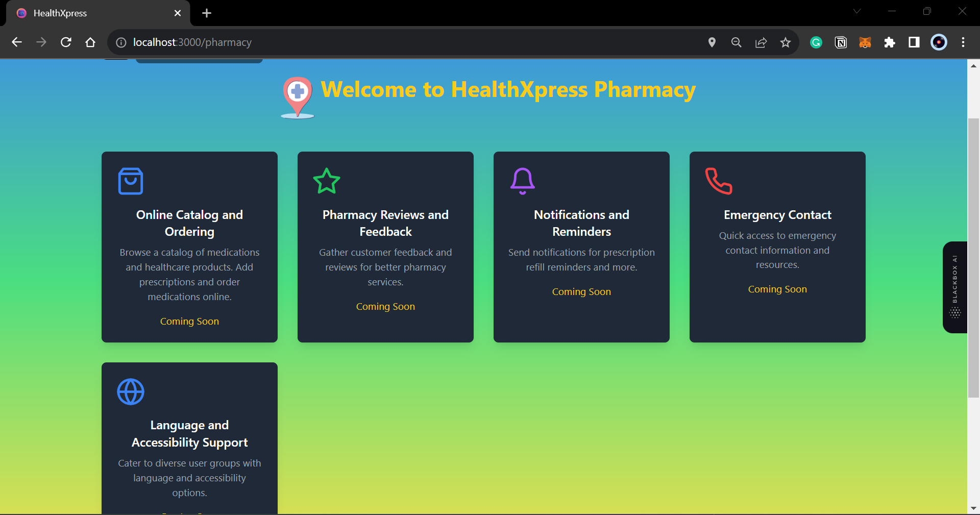980x515 pixels.
Task: View site information icon in address bar
Action: (x=121, y=42)
